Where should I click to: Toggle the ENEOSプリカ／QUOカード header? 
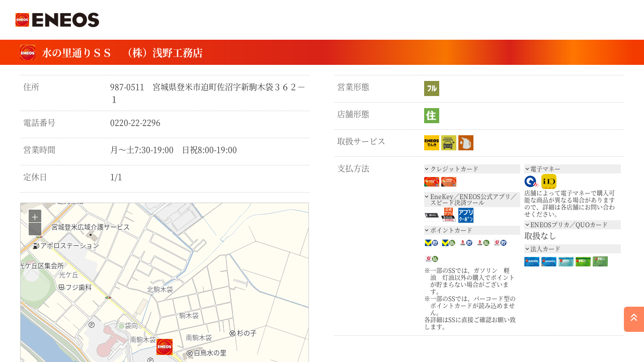point(572,225)
